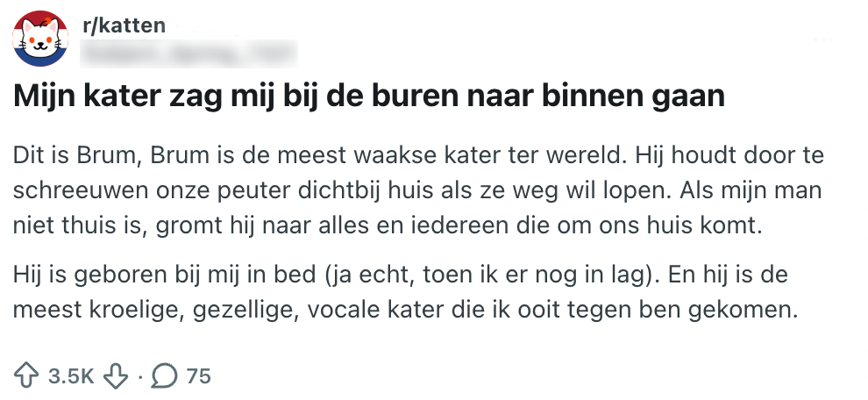868x400 pixels.
Task: Open the post title about the kater
Action: coord(369,96)
